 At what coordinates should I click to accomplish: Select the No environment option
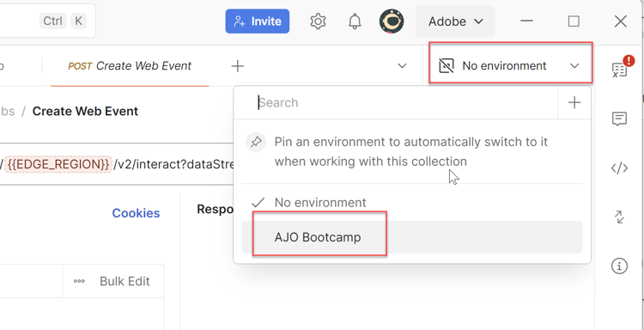[412, 202]
